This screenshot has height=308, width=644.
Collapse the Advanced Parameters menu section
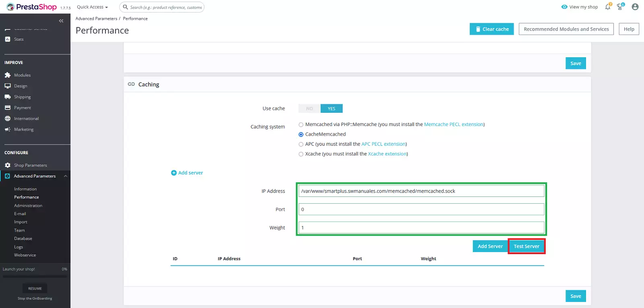point(65,176)
